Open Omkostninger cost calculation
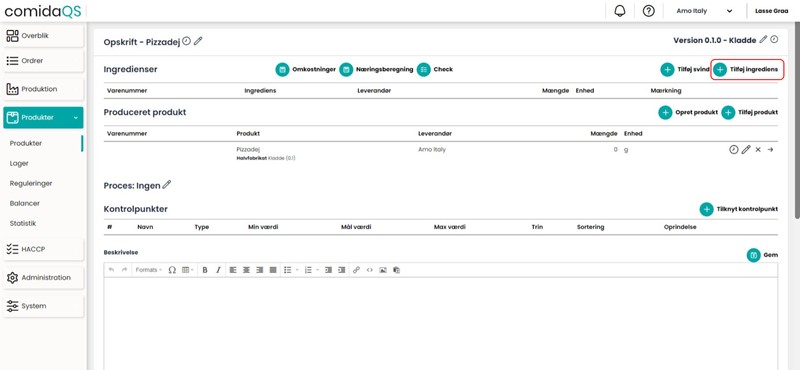 click(306, 69)
